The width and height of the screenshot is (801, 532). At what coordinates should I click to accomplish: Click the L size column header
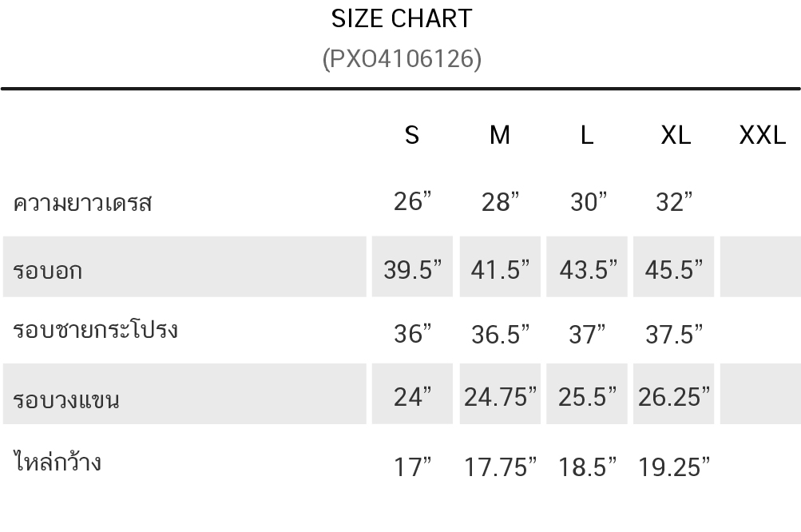click(x=587, y=136)
